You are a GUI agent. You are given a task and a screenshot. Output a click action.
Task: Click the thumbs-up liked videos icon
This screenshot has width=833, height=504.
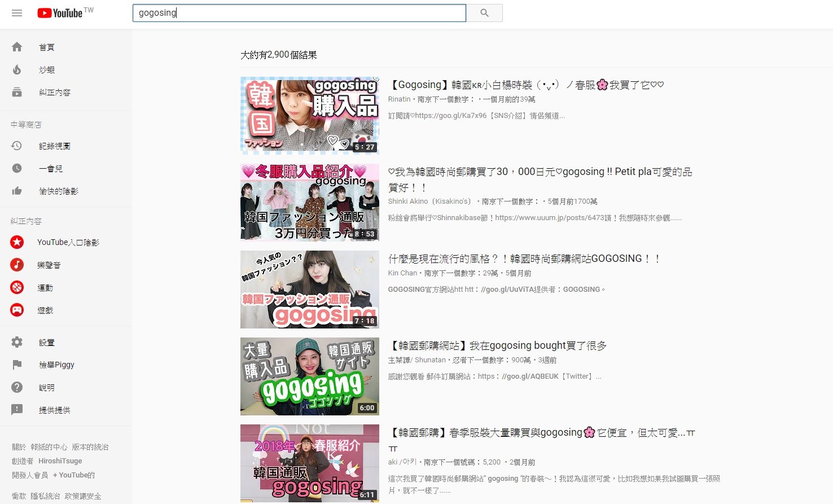tap(17, 191)
